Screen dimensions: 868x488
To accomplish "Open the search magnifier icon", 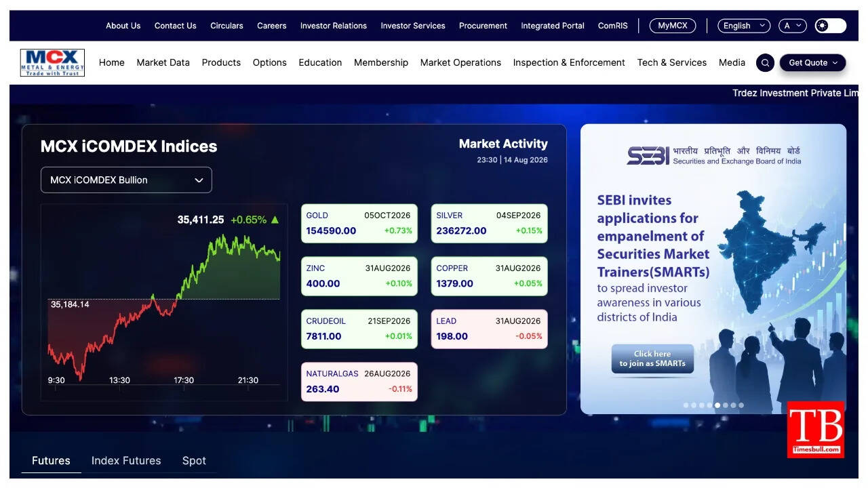I will coord(765,62).
